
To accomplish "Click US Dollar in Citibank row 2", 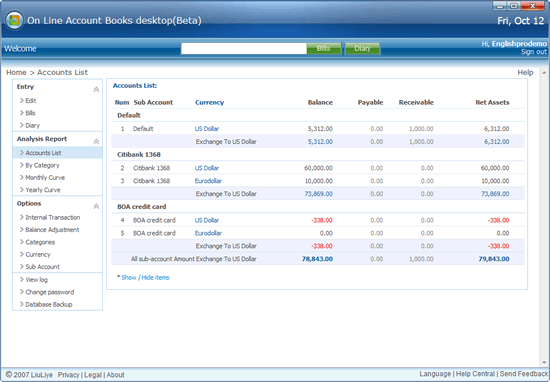I will (x=207, y=168).
